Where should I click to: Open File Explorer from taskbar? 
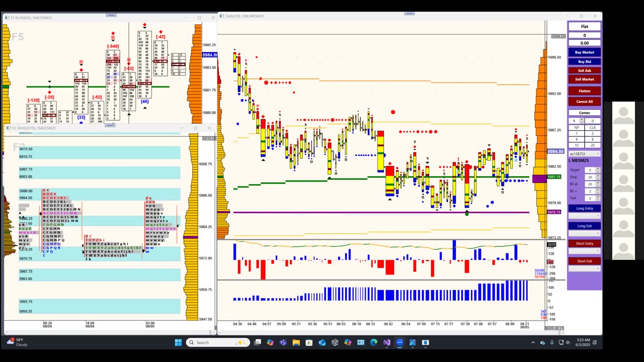coord(296,342)
